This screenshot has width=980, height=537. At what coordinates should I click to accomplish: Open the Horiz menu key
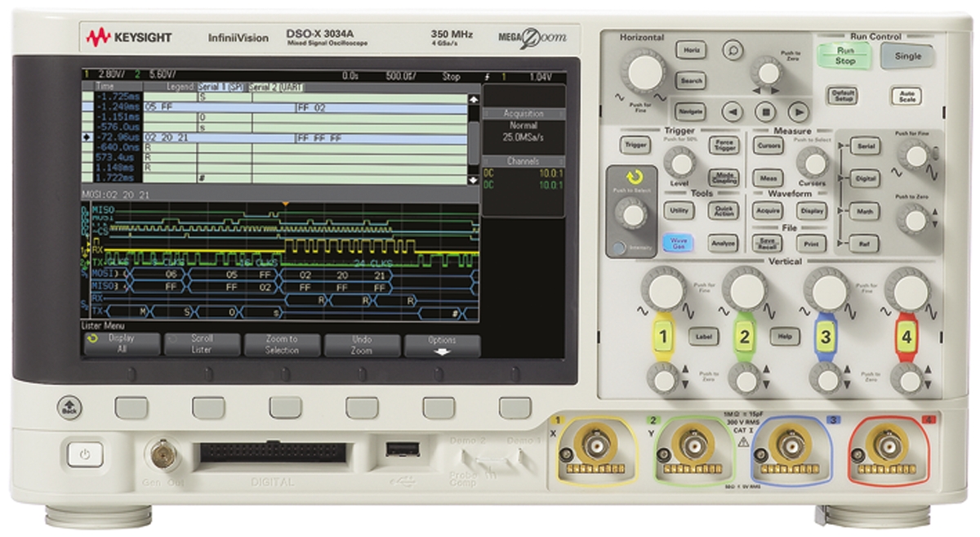click(690, 50)
